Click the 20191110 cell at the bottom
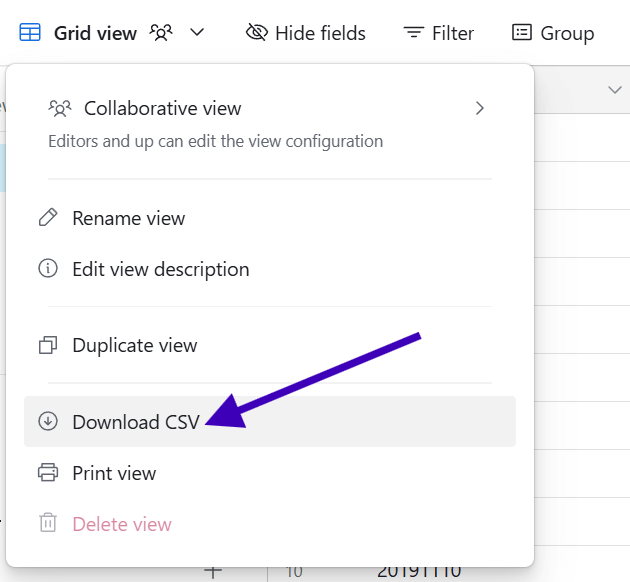 pyautogui.click(x=419, y=572)
